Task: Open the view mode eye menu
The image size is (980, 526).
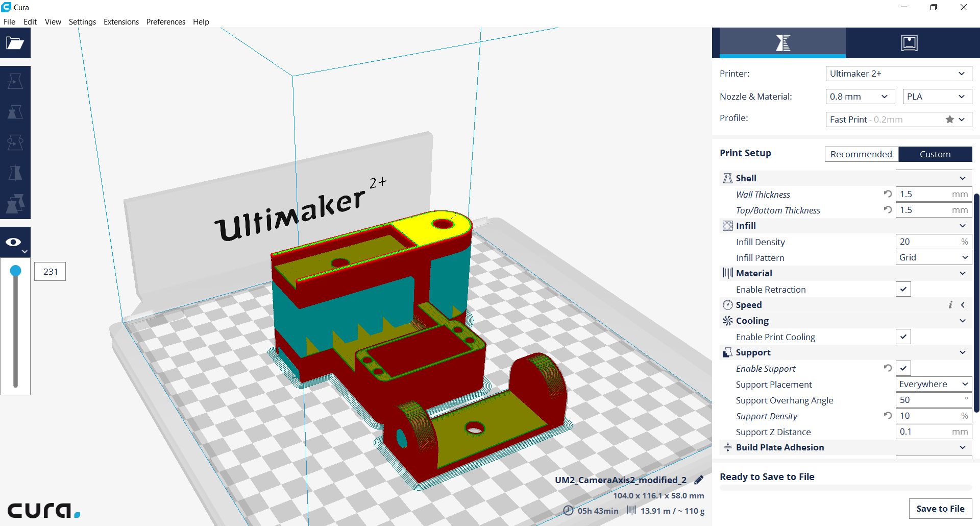Action: pyautogui.click(x=15, y=242)
